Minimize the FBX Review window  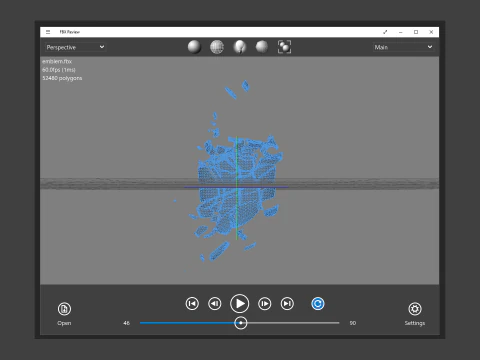tap(401, 32)
